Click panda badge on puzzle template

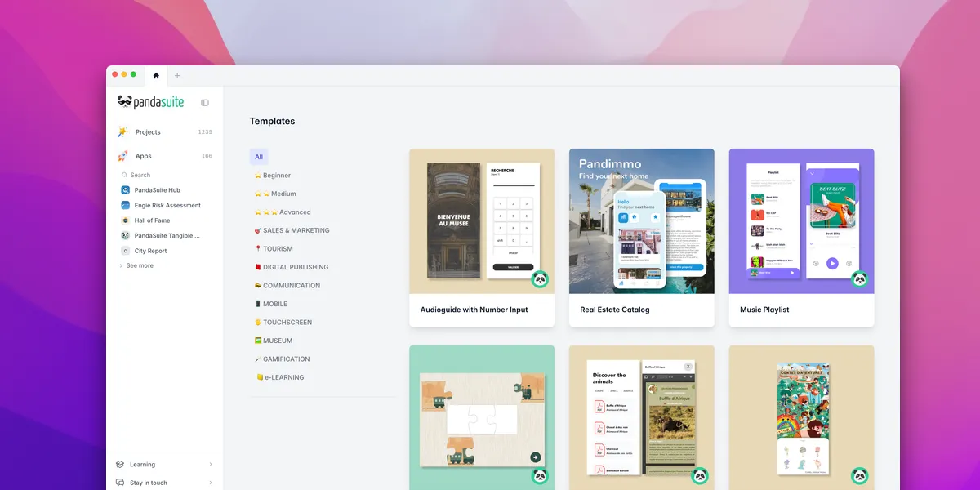coord(540,476)
